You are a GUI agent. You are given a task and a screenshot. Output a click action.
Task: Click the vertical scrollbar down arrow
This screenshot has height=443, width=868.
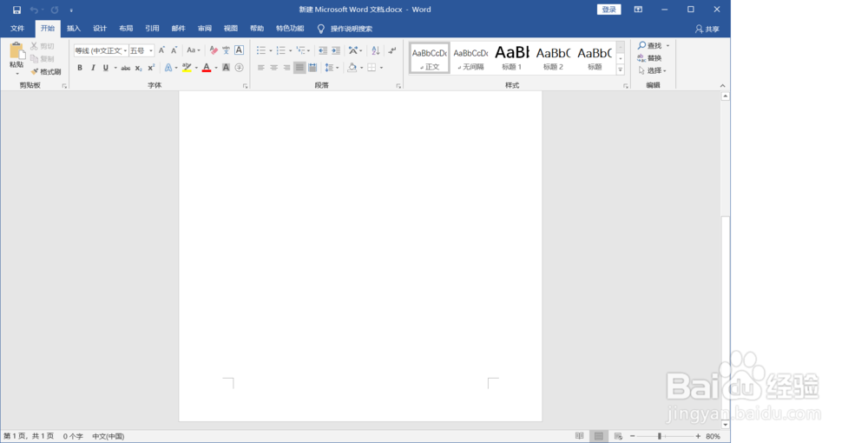[725, 425]
